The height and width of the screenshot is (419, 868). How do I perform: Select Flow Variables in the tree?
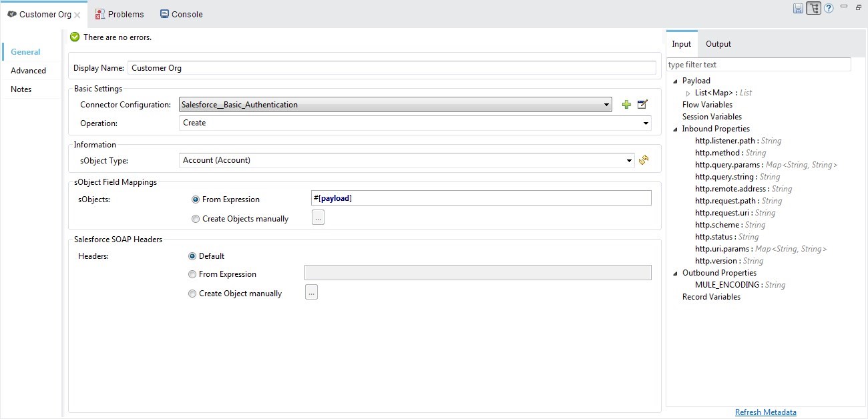707,105
